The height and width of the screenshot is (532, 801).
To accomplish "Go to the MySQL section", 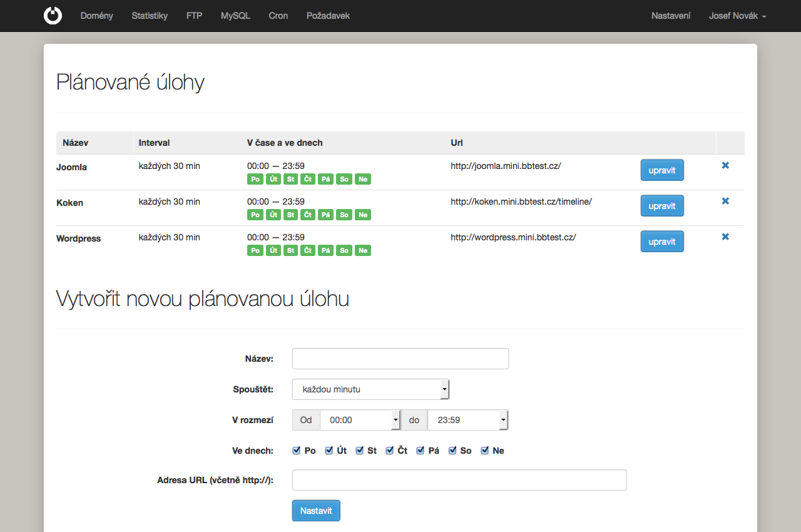I will tap(235, 16).
